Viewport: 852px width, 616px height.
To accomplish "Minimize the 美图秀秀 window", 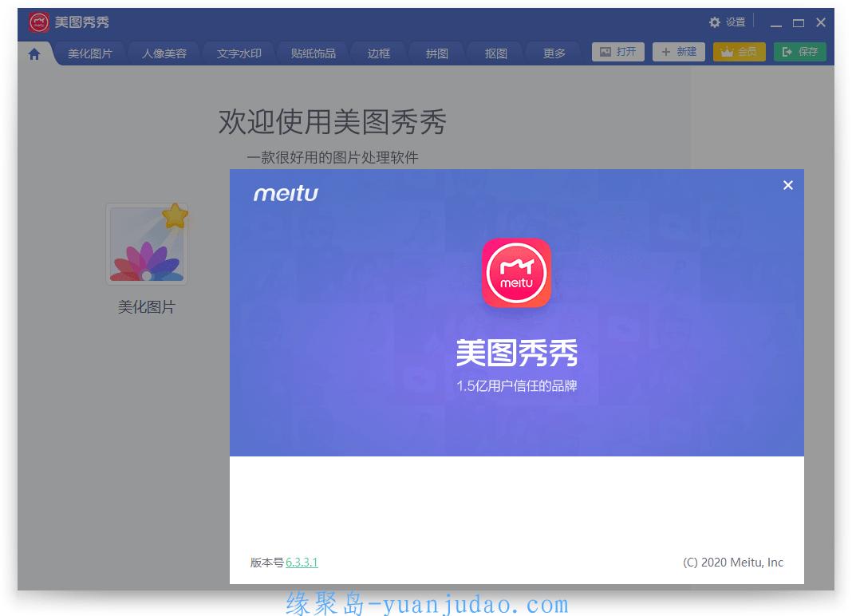I will point(776,23).
